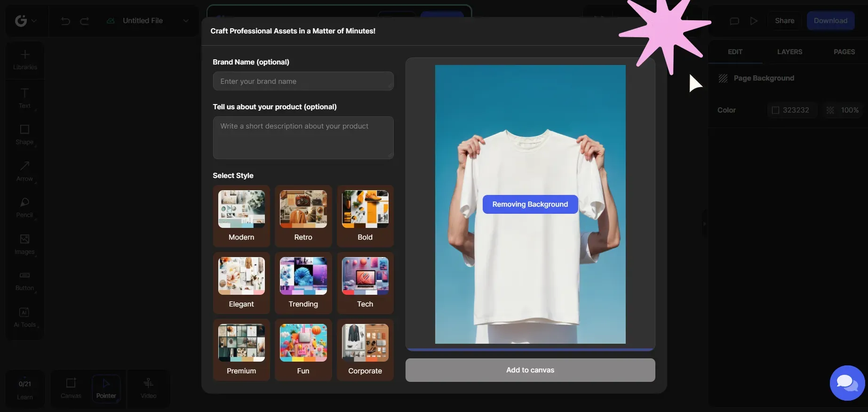The height and width of the screenshot is (412, 868).
Task: Click the Page Background hatch icon
Action: (x=723, y=78)
